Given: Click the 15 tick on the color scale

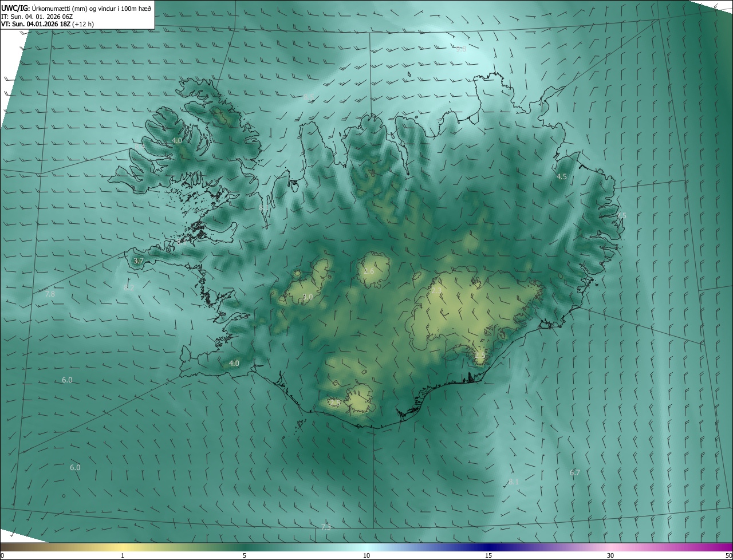Looking at the screenshot, I should (x=488, y=555).
